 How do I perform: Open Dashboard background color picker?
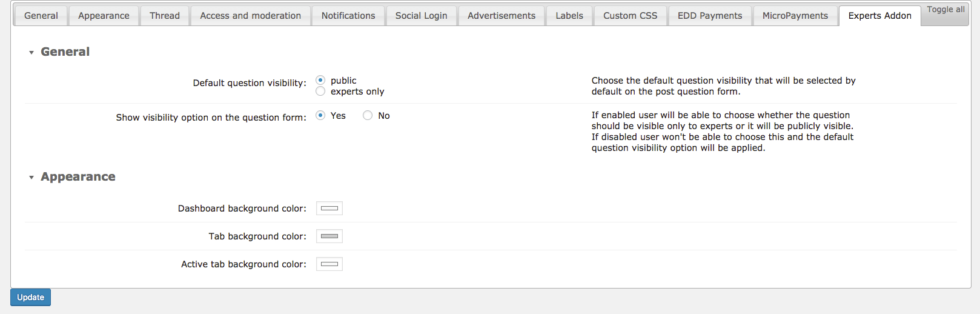329,209
